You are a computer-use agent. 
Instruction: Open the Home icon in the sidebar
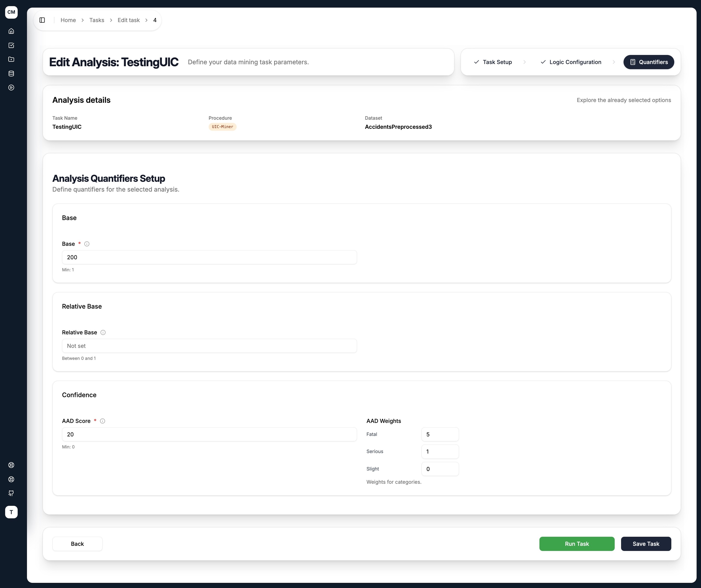coord(11,31)
